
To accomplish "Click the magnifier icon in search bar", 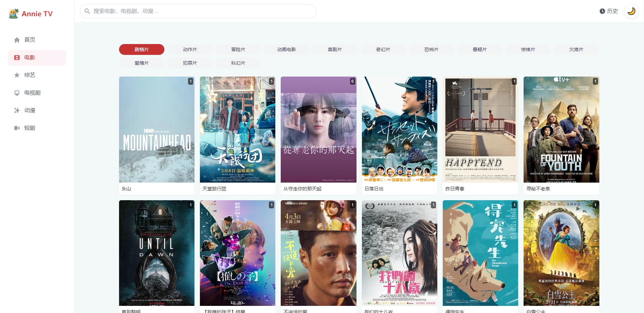I will click(87, 11).
